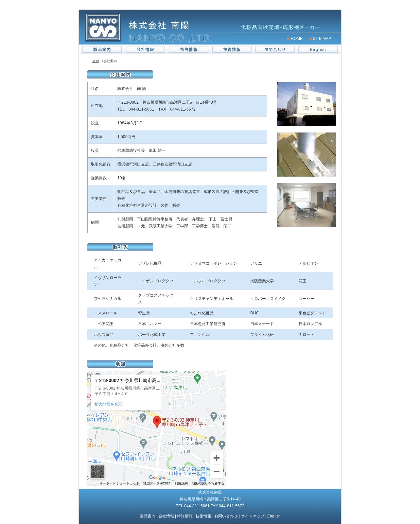Click the NANYO company logo

coord(103,27)
